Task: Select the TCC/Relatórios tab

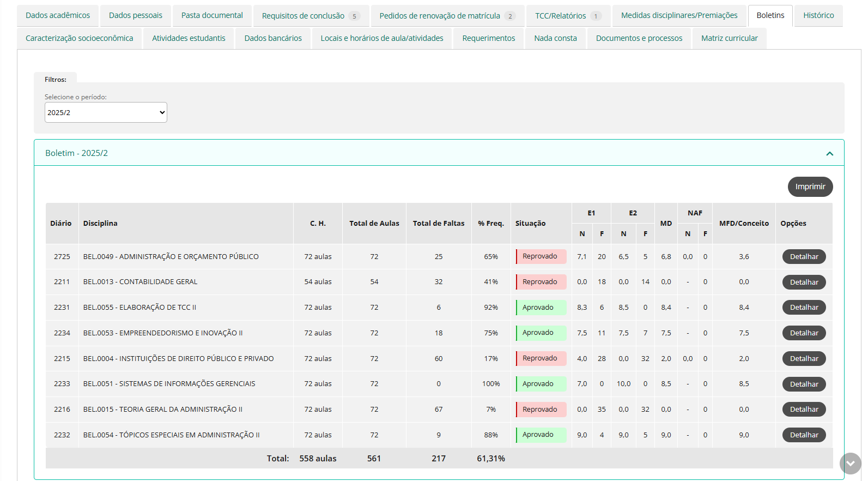Action: [x=568, y=16]
